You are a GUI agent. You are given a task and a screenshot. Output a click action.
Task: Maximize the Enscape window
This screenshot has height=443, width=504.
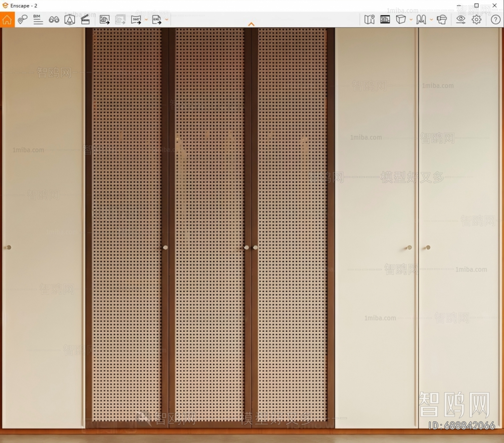point(476,5)
